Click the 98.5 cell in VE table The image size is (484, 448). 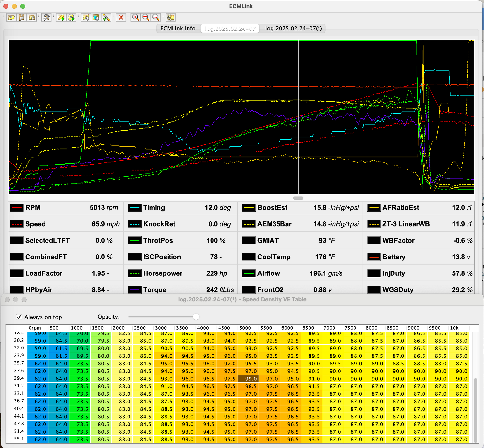[249, 386]
